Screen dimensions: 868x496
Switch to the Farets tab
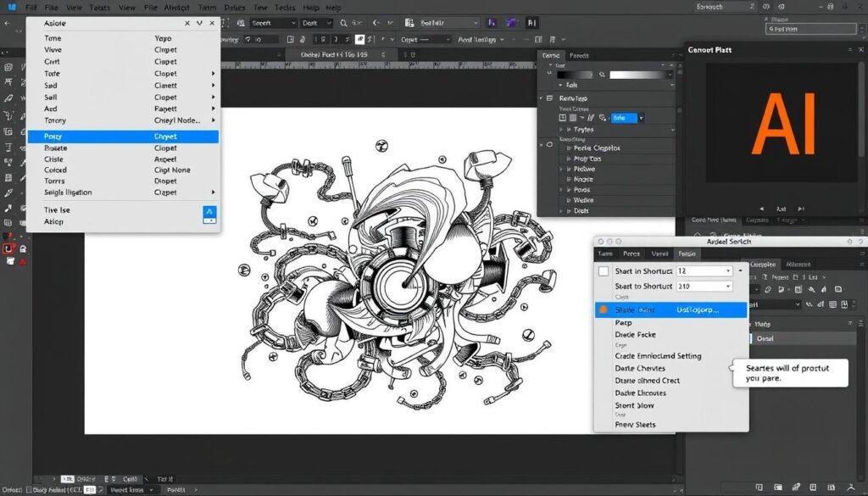pos(579,55)
